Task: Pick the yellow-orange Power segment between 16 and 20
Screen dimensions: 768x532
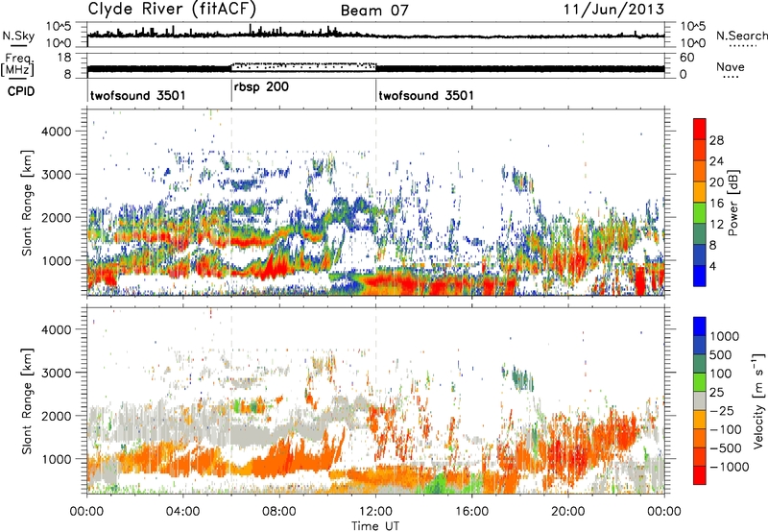Action: click(700, 192)
